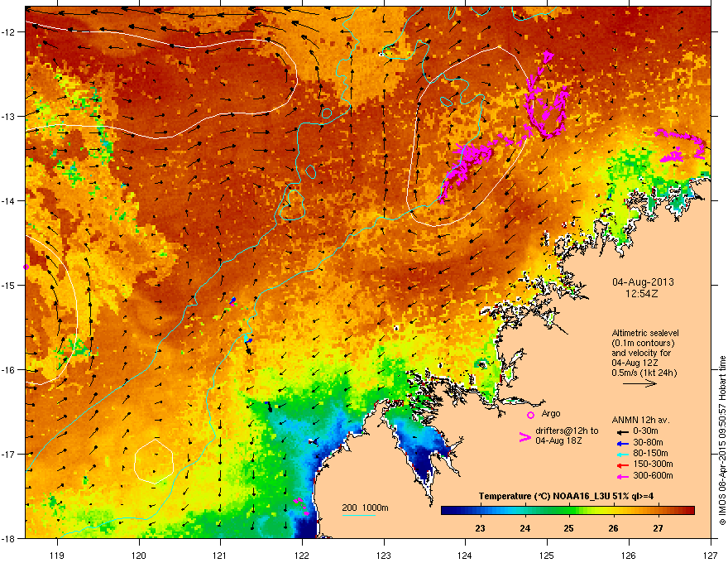Click the 24 degree color bar tick label
Image resolution: width=728 pixels, height=563 pixels.
pyautogui.click(x=524, y=528)
